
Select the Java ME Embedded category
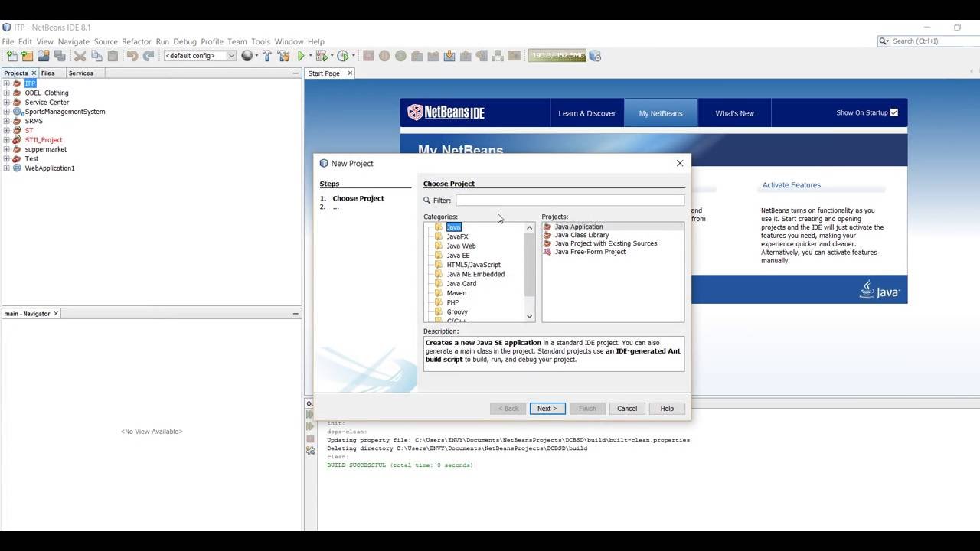click(475, 274)
